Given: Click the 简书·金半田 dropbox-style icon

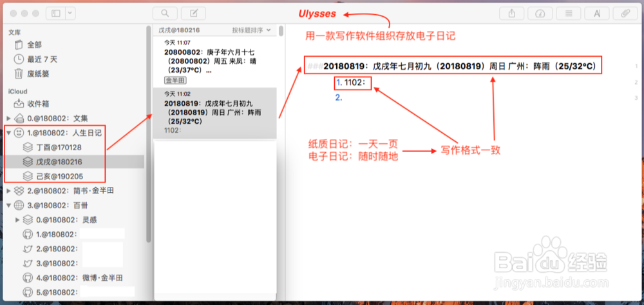Looking at the screenshot, I should pyautogui.click(x=19, y=190).
